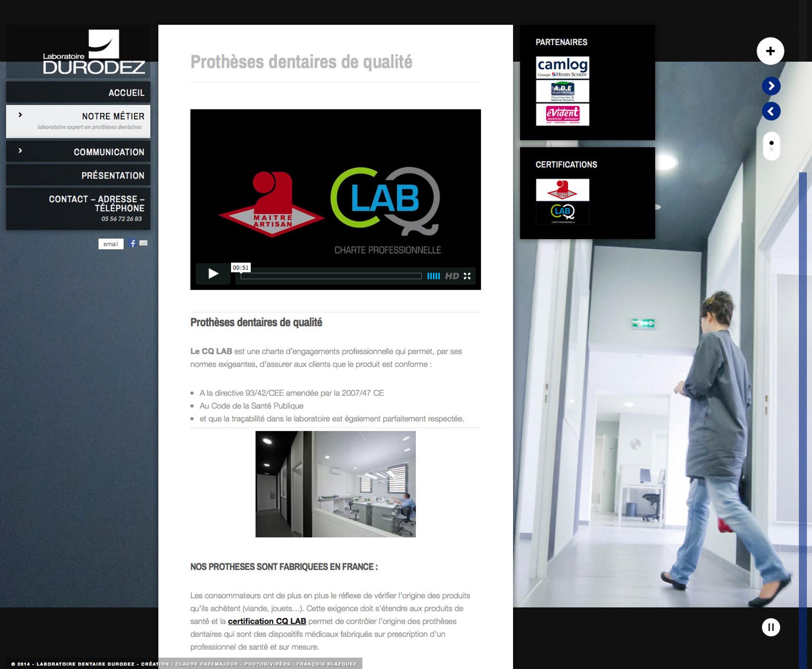Open the Communication menu item
The height and width of the screenshot is (669, 812).
(78, 151)
